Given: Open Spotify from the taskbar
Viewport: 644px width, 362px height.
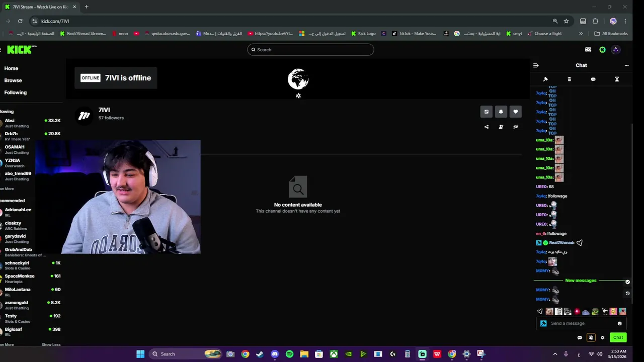Looking at the screenshot, I should tap(289, 354).
